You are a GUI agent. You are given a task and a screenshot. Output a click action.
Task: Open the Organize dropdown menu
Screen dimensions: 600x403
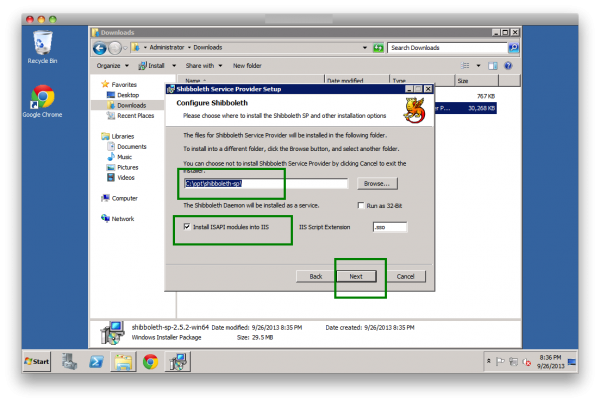pos(113,66)
